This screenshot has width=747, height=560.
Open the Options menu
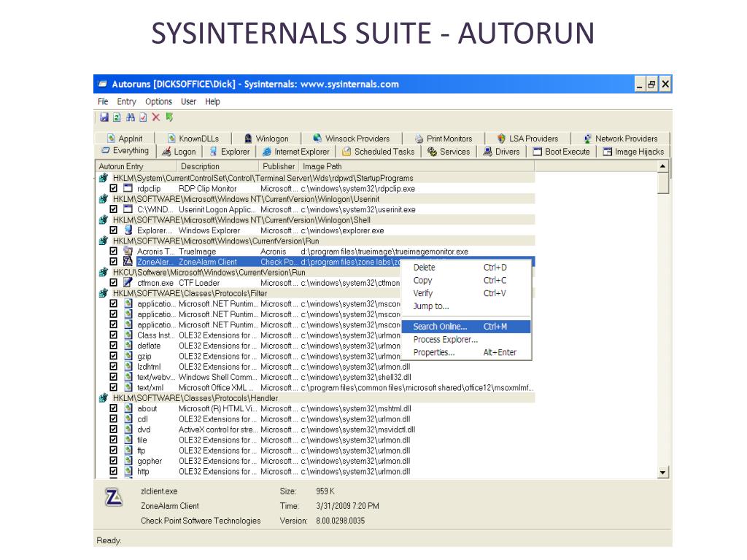click(x=158, y=101)
